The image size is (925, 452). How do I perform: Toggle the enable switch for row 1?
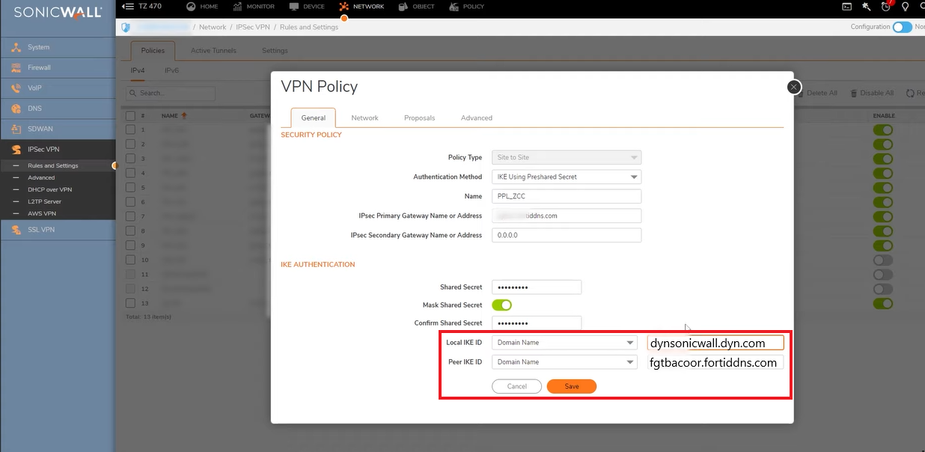[x=883, y=130]
